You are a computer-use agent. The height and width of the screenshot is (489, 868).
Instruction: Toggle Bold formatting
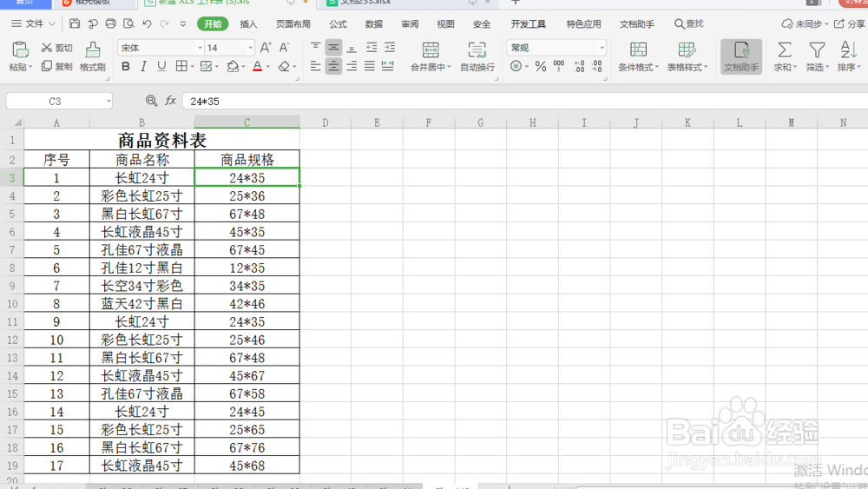tap(126, 67)
